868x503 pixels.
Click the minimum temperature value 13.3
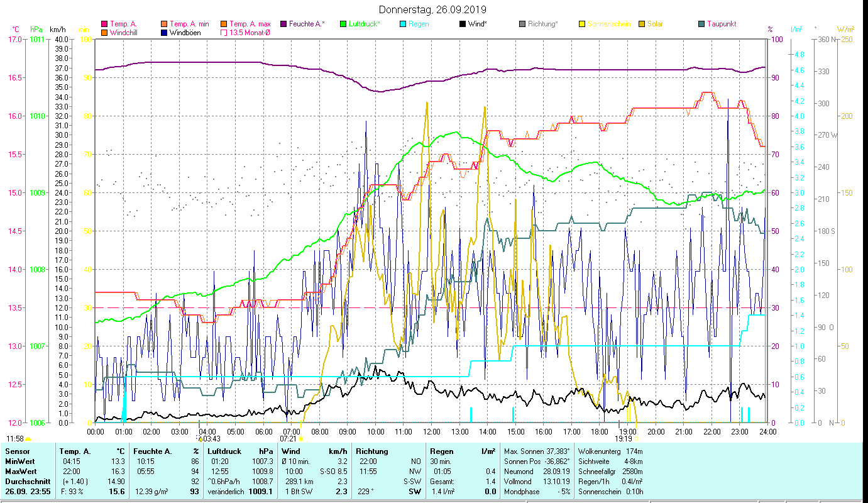[x=119, y=462]
